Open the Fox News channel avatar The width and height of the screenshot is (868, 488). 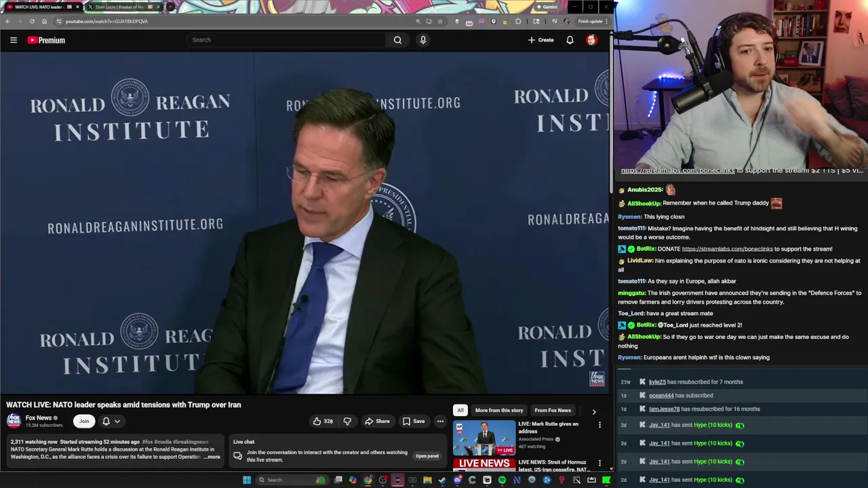(x=14, y=421)
